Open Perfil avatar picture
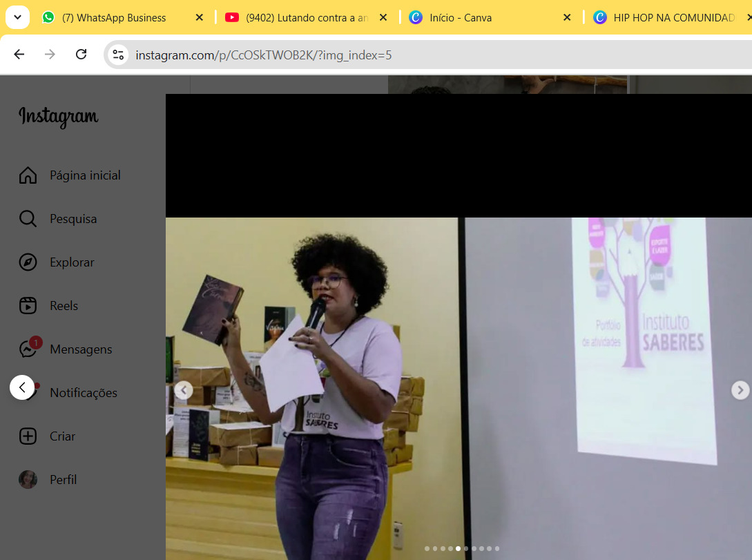The width and height of the screenshot is (752, 560). point(28,480)
